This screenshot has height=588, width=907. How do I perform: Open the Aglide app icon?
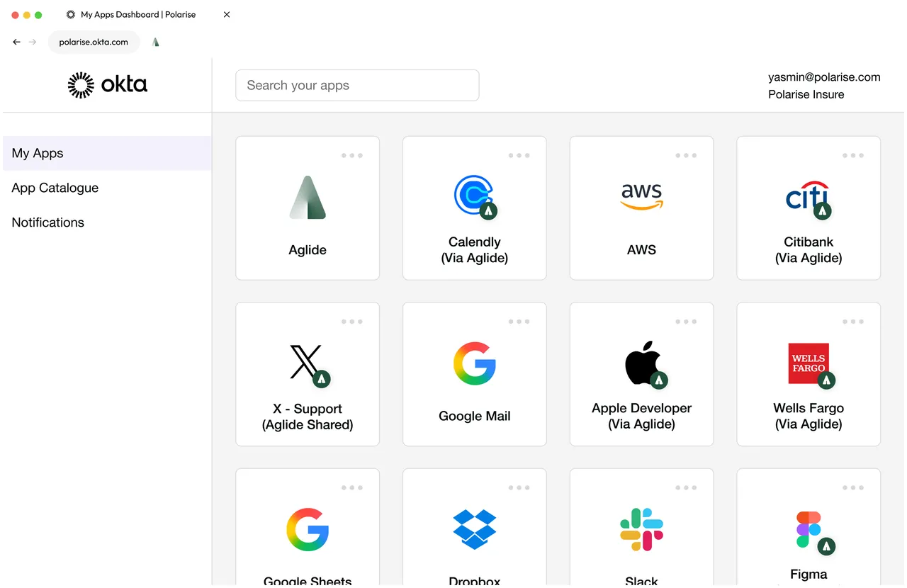(x=308, y=197)
